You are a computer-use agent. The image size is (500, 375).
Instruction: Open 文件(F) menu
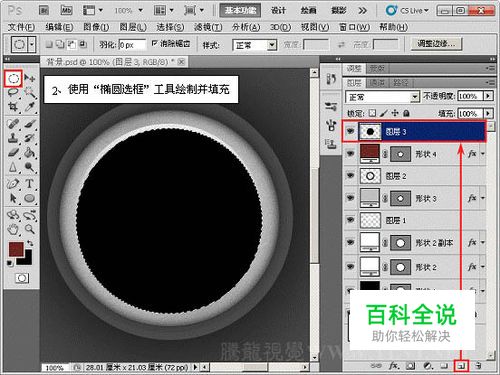[x=21, y=27]
